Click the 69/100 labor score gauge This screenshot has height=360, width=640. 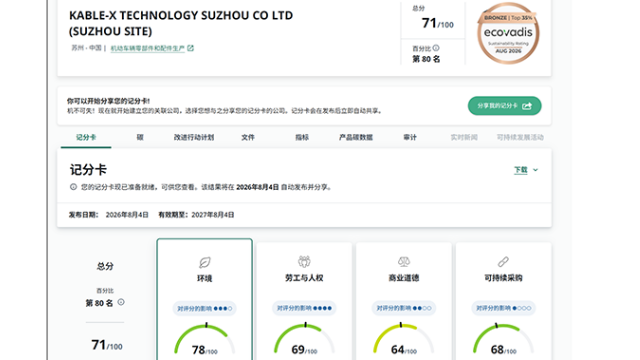304,340
